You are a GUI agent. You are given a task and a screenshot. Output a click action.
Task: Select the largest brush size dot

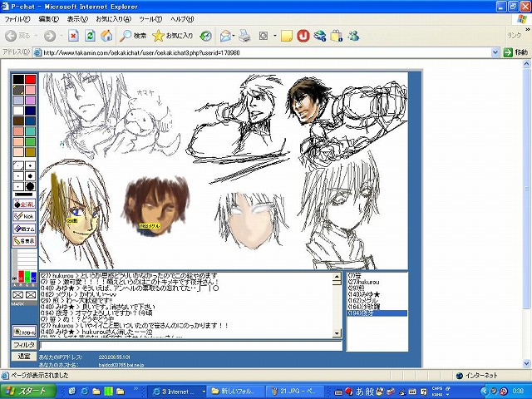click(x=30, y=186)
